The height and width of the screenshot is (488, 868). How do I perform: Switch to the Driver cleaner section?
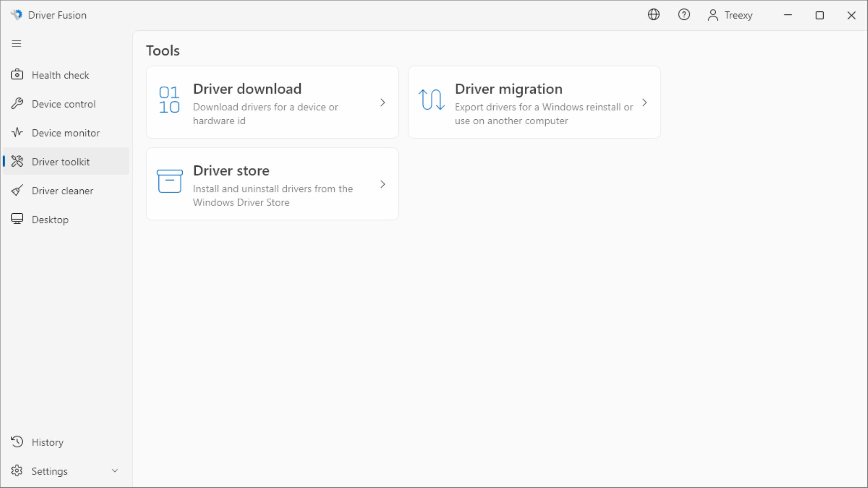62,190
